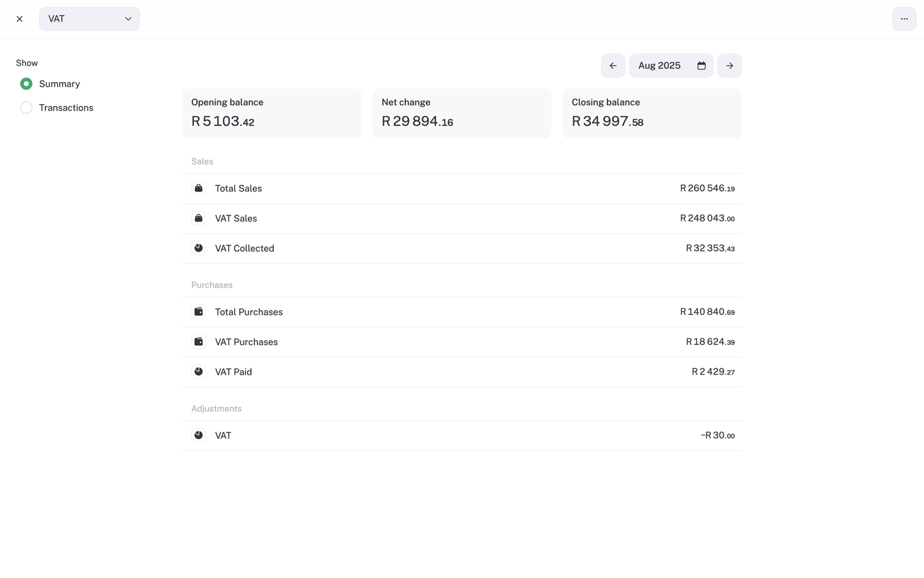Open the calendar date picker icon
This screenshot has width=924, height=578.
[x=701, y=66]
